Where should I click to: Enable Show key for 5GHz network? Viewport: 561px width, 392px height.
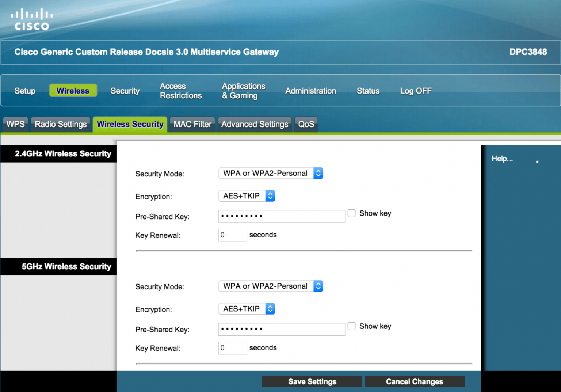(x=351, y=326)
